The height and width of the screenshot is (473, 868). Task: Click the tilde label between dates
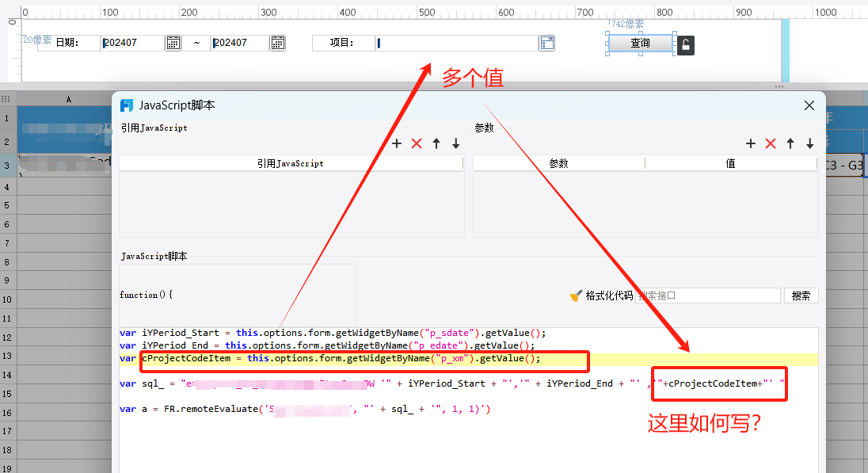point(196,43)
